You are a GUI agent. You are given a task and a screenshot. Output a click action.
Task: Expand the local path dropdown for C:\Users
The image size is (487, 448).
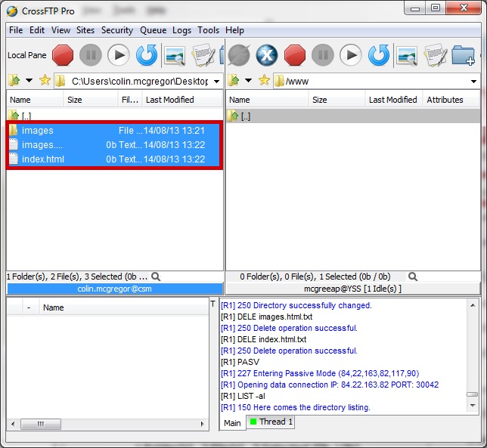tap(216, 81)
